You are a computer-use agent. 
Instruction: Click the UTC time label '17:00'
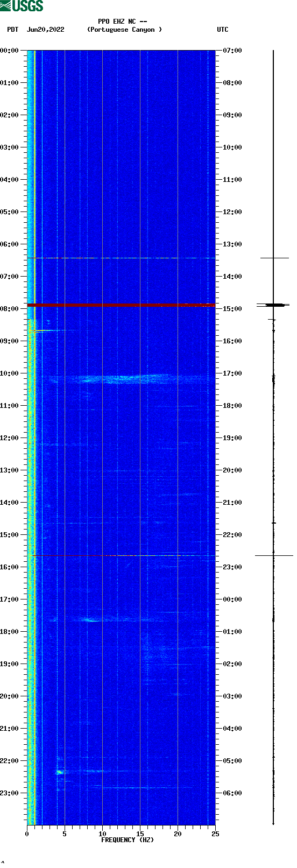coord(232,373)
